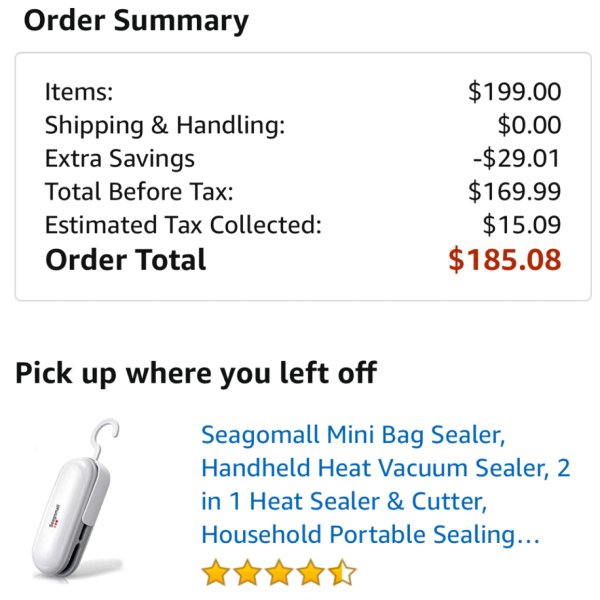This screenshot has width=600, height=600.
Task: Open the Seagomall Mini Bag Sealer product link
Action: tap(386, 484)
